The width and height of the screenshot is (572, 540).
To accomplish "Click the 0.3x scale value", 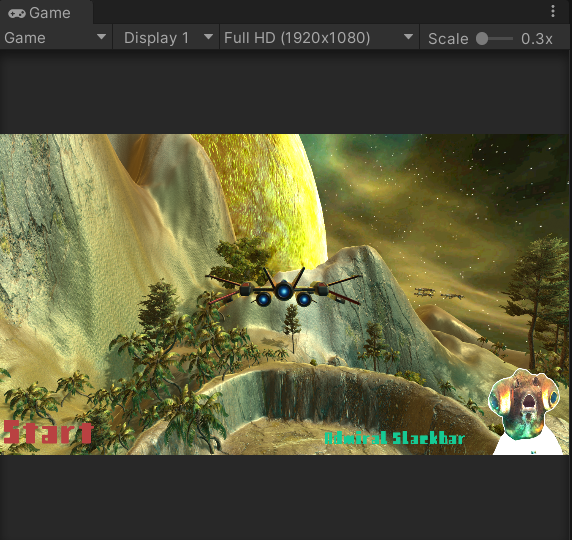I will 536,38.
